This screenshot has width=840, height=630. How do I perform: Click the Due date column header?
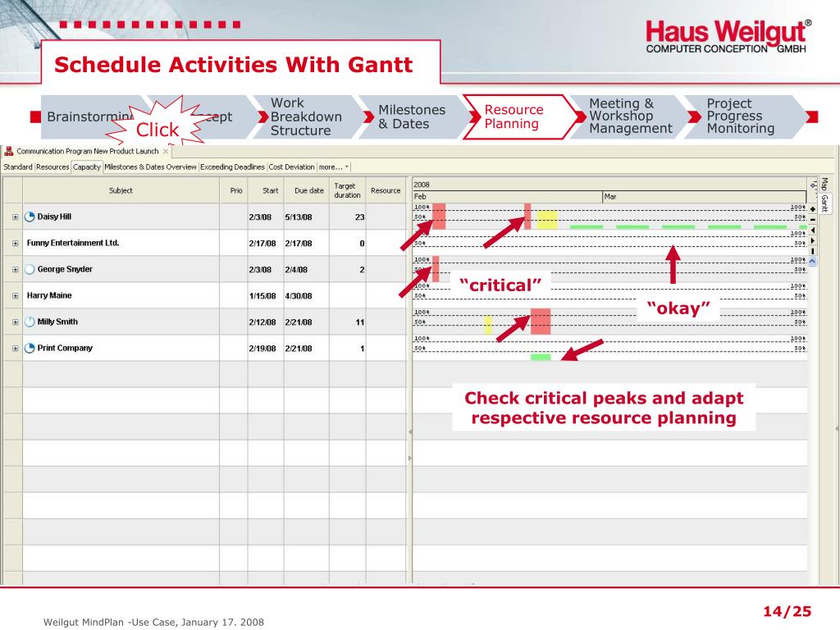307,190
